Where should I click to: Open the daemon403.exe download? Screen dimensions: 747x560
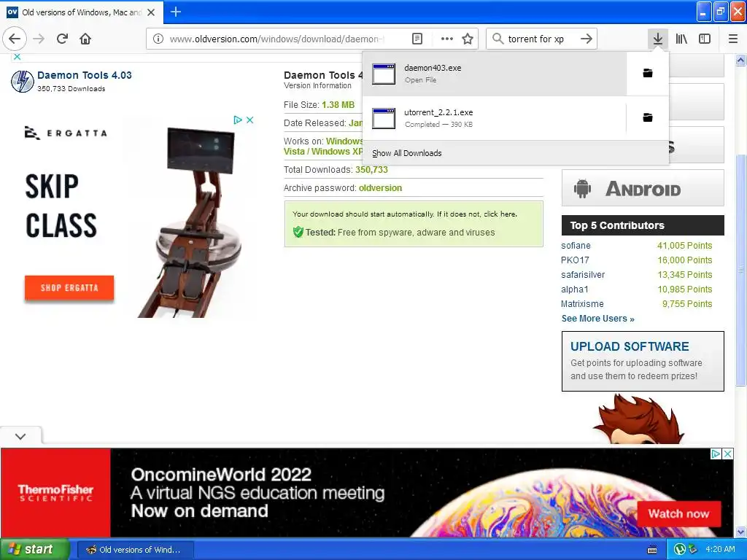(495, 74)
